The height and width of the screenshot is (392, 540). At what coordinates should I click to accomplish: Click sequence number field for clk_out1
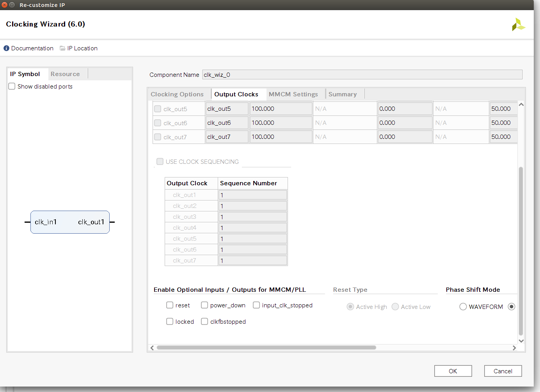tap(253, 195)
